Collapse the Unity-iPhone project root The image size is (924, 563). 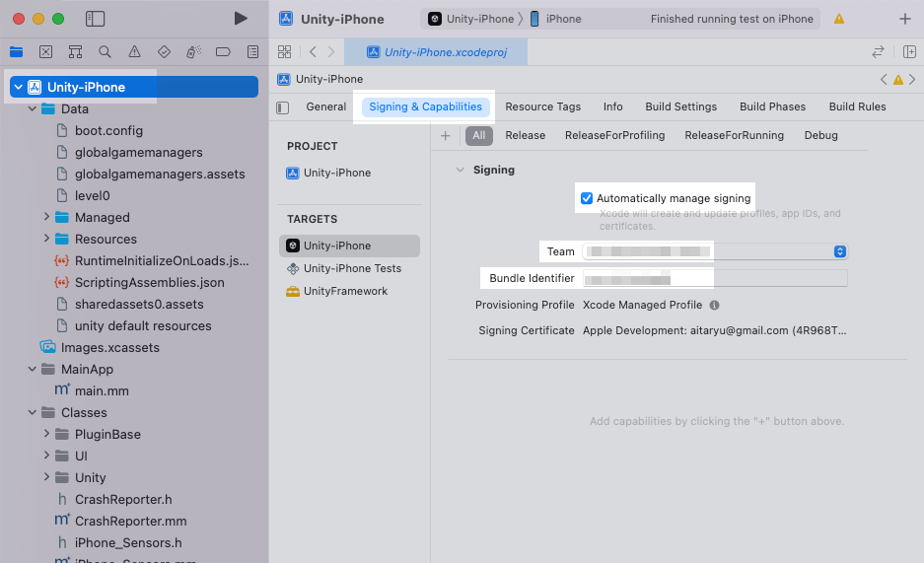[19, 87]
